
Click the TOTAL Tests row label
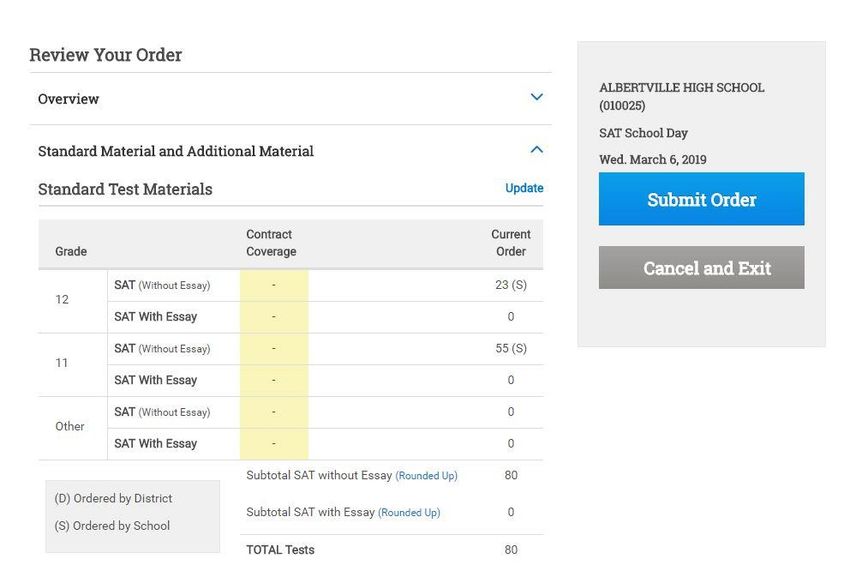280,550
